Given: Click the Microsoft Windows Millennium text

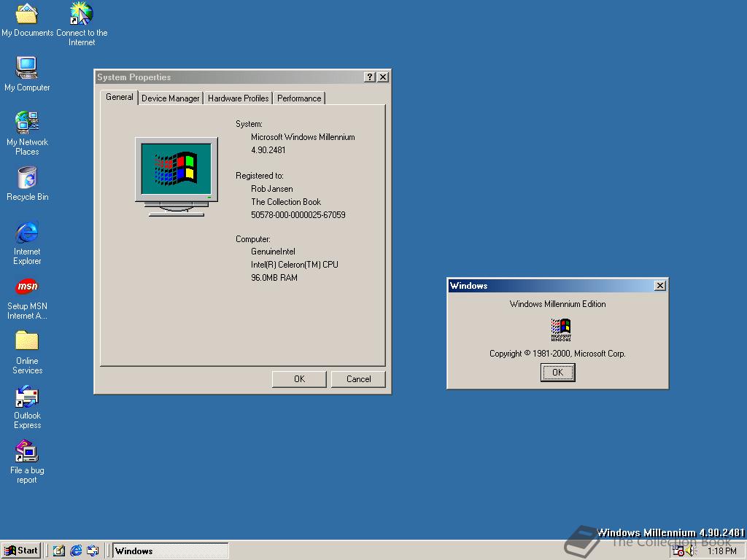Looking at the screenshot, I should click(x=303, y=137).
